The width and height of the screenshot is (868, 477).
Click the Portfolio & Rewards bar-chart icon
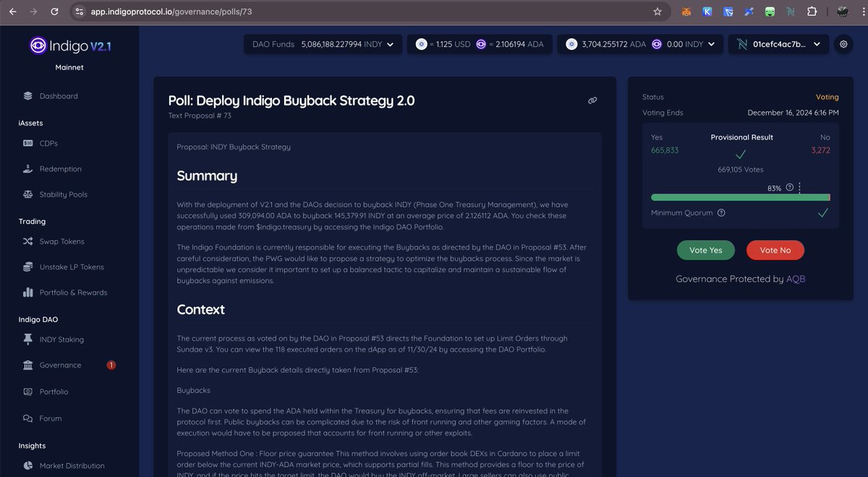(x=28, y=292)
